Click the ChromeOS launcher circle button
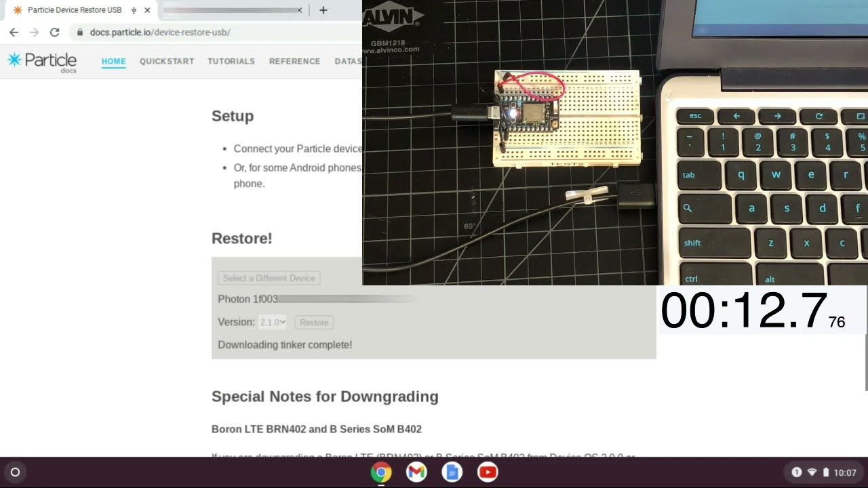 [x=16, y=472]
